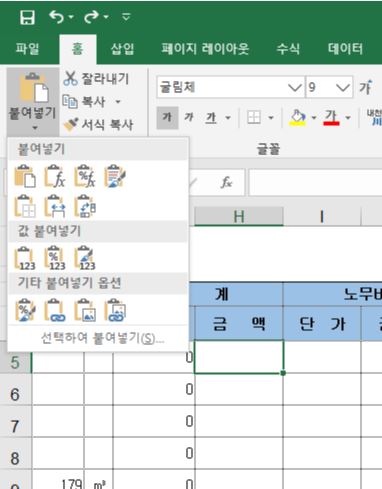This screenshot has height=489, width=382.
Task: Choose Paste No Borders icon
Action: pos(25,206)
